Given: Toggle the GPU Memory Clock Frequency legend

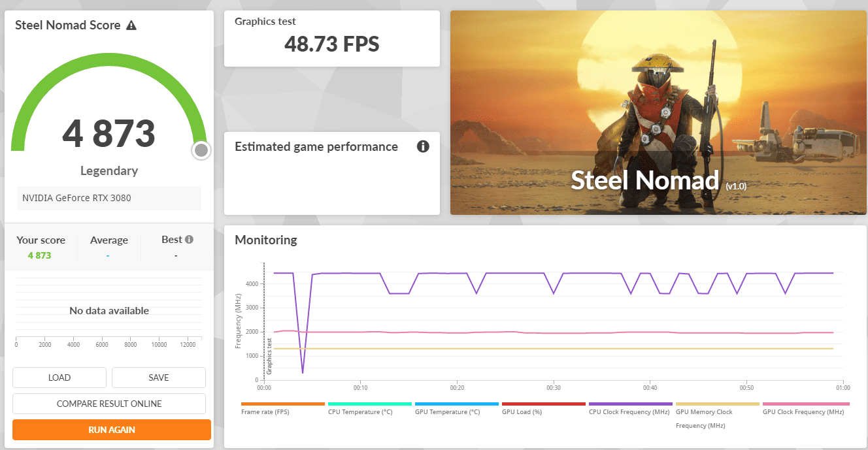Looking at the screenshot, I should pyautogui.click(x=717, y=415).
